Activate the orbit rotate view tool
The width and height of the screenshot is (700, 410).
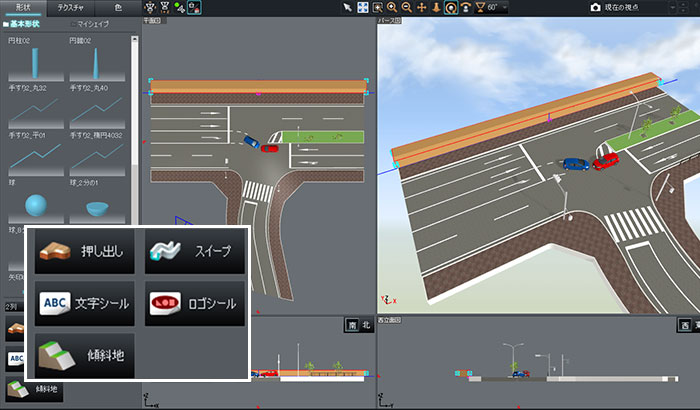451,7
